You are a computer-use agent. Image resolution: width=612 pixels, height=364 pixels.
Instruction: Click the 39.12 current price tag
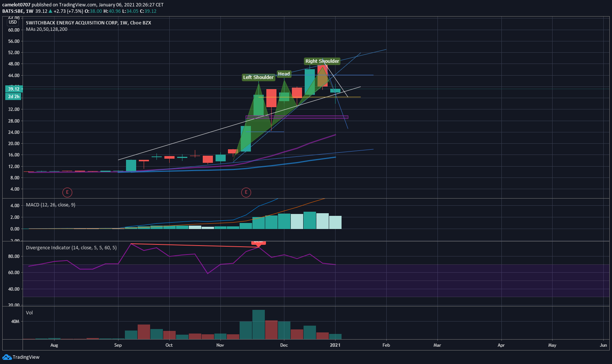(x=14, y=89)
